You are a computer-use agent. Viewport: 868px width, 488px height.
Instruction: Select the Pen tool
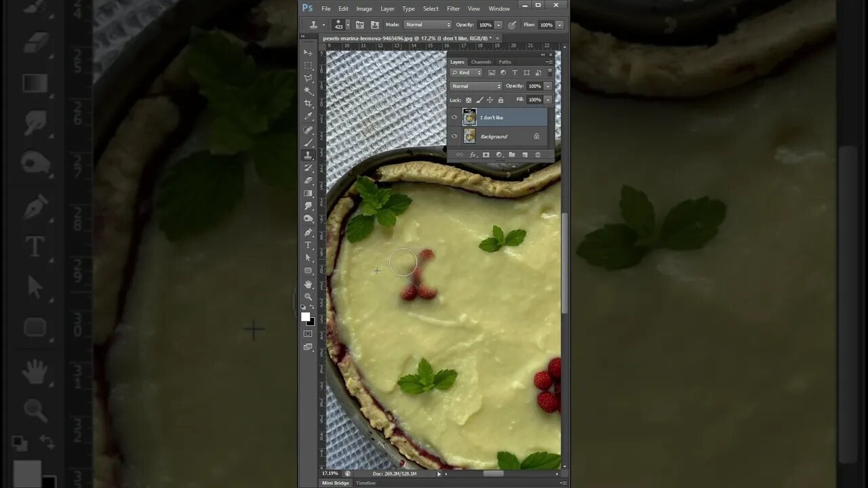point(308,232)
